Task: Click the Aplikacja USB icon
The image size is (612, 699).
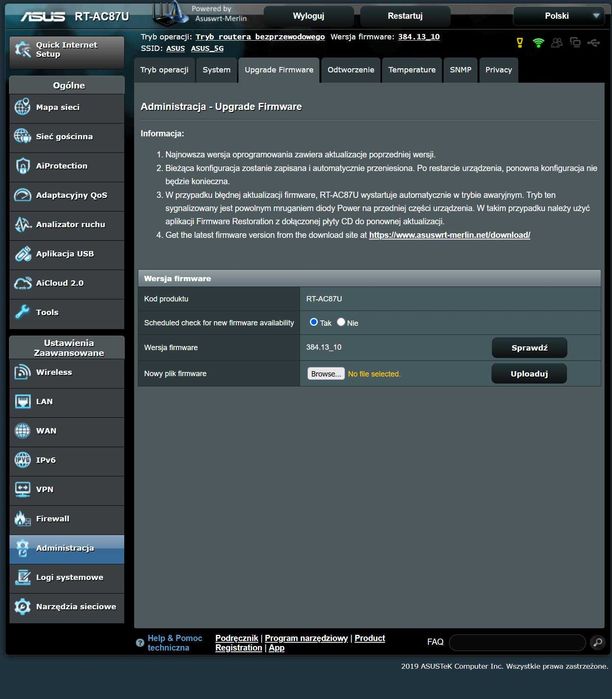Action: [x=22, y=254]
